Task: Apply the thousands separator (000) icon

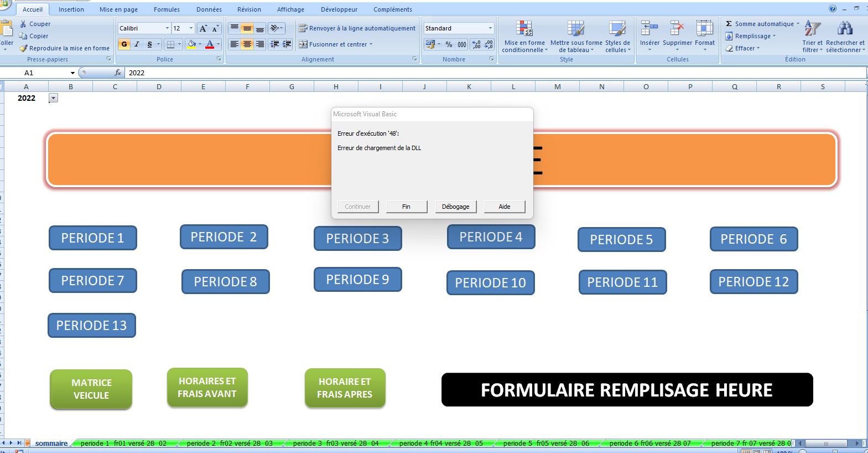Action: point(462,44)
